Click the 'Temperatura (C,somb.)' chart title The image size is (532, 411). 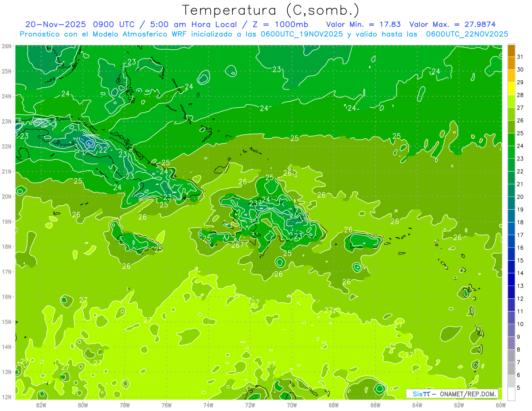[271, 10]
